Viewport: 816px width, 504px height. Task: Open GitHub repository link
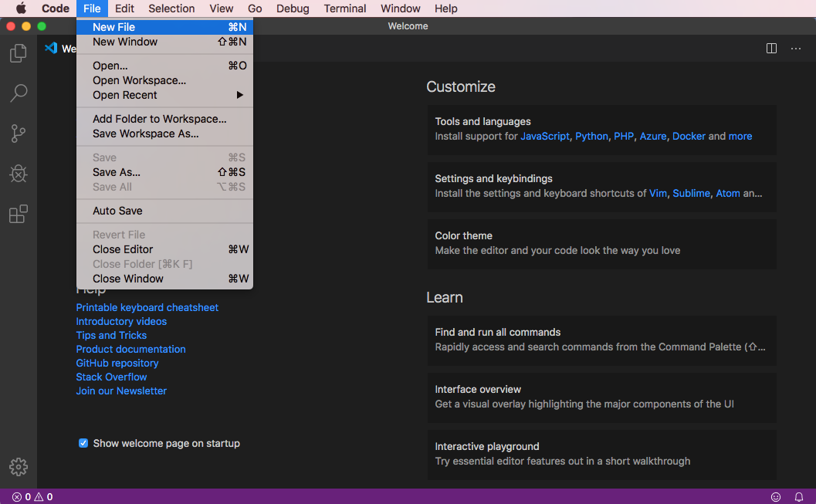[x=117, y=363]
